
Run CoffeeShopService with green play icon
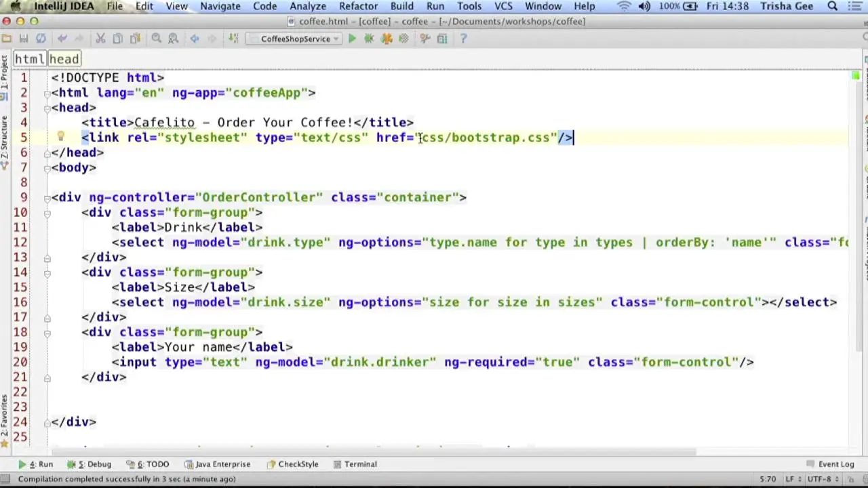click(352, 39)
